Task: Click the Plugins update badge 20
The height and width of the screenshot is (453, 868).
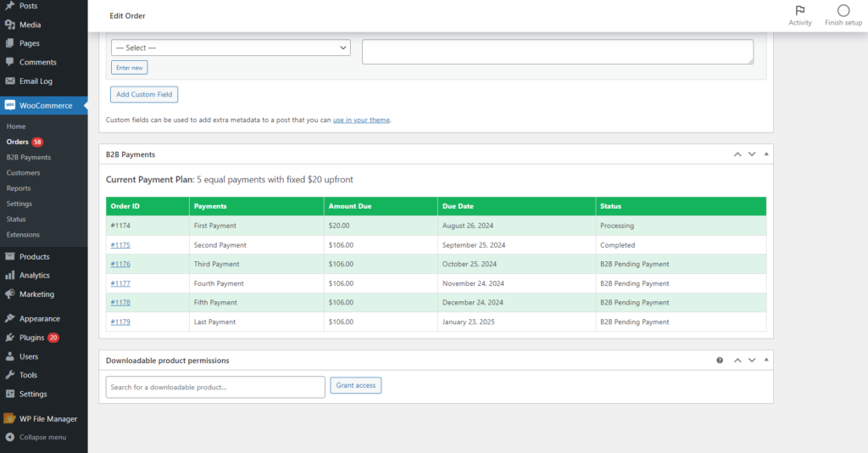Action: click(x=53, y=338)
